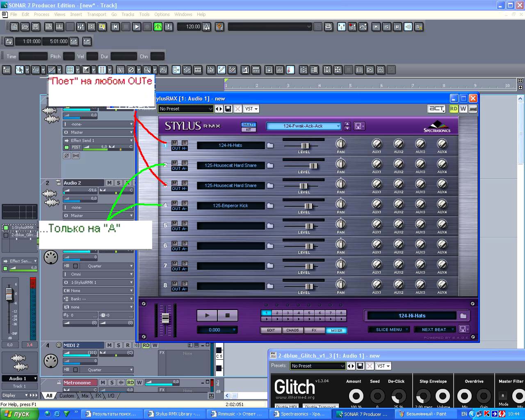The height and width of the screenshot is (420, 525).
Task: Open multi preset dropdown 124-Fwak-Ack-Ack
Action: pyautogui.click(x=304, y=126)
